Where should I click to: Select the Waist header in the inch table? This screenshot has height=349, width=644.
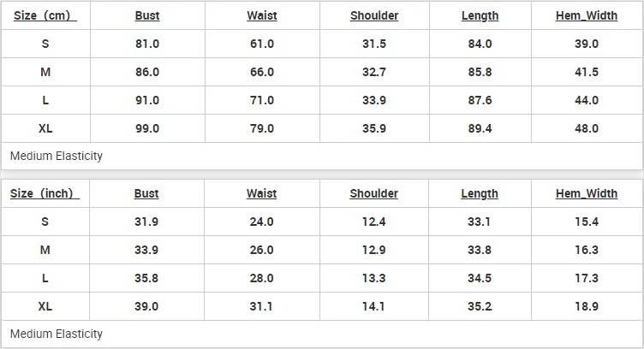coord(261,193)
